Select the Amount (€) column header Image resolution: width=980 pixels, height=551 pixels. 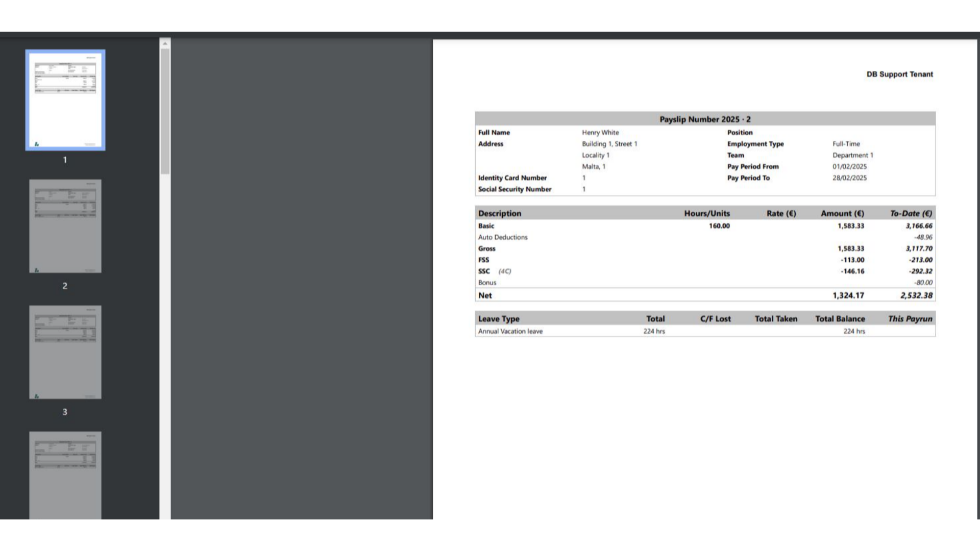842,213
